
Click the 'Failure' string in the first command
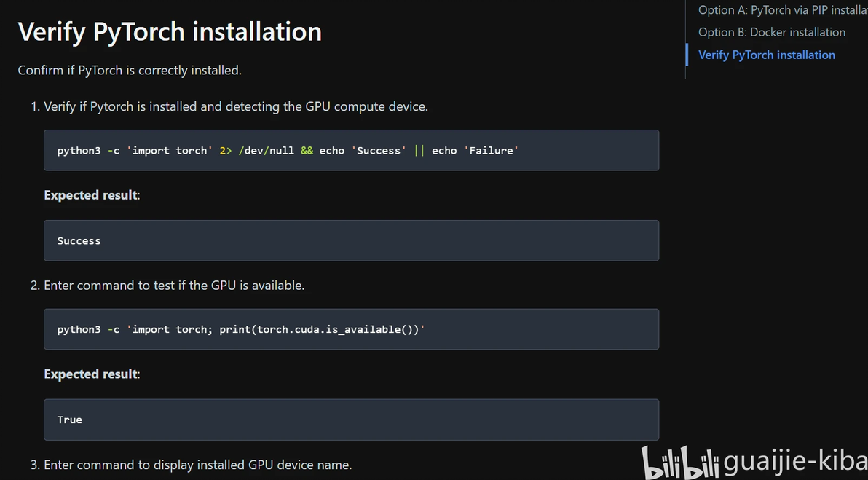491,151
